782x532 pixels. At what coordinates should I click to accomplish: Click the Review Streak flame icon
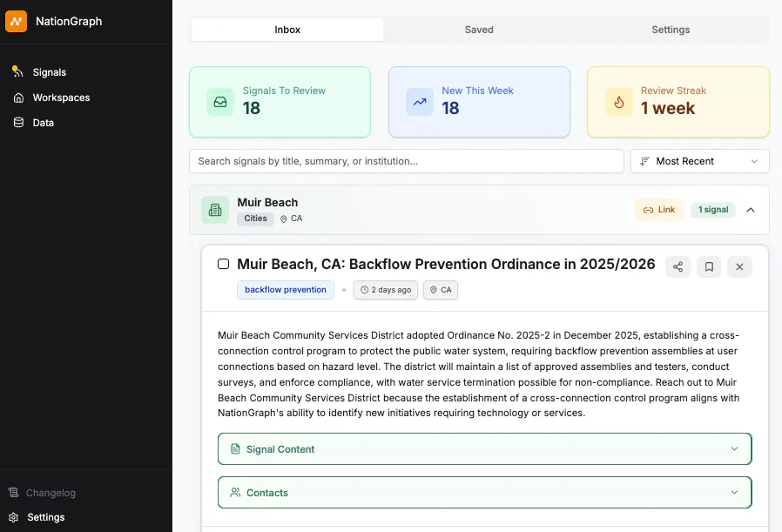pos(619,102)
